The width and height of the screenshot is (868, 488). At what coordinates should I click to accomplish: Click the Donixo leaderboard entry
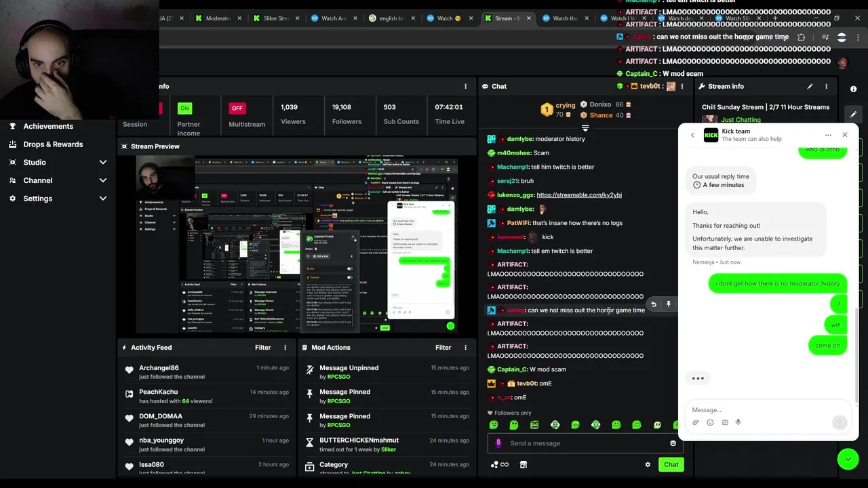(607, 105)
